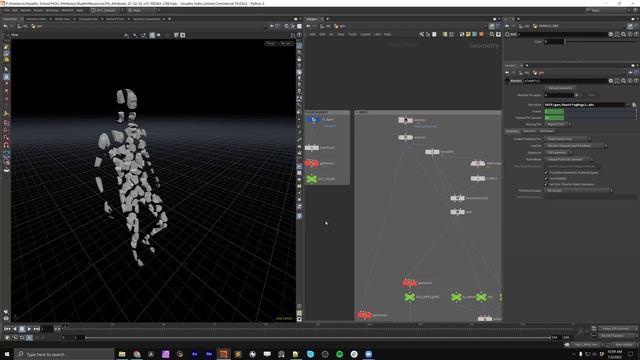Open the File Name file chooser icon
Screen dimensions: 640x360
tap(634, 105)
